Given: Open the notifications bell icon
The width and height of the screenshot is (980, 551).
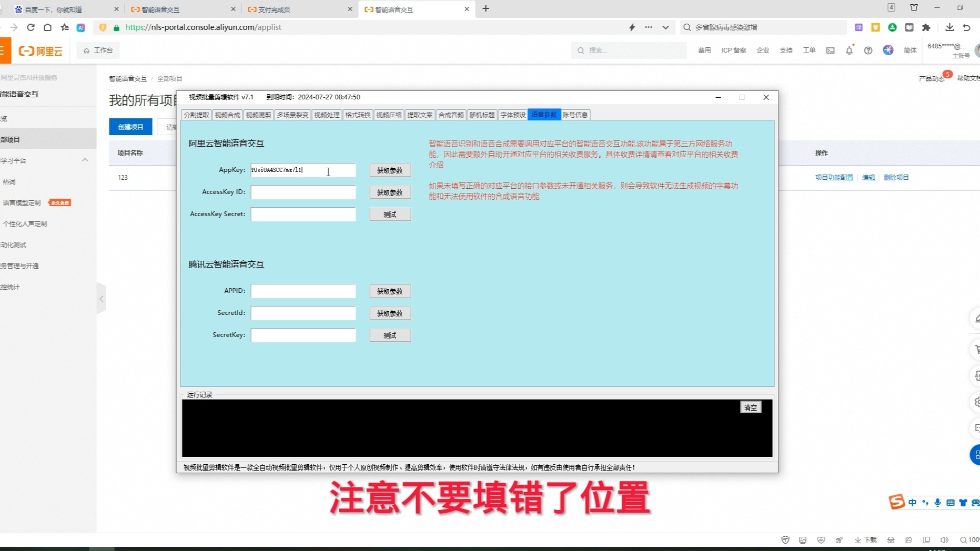Looking at the screenshot, I should click(x=849, y=50).
